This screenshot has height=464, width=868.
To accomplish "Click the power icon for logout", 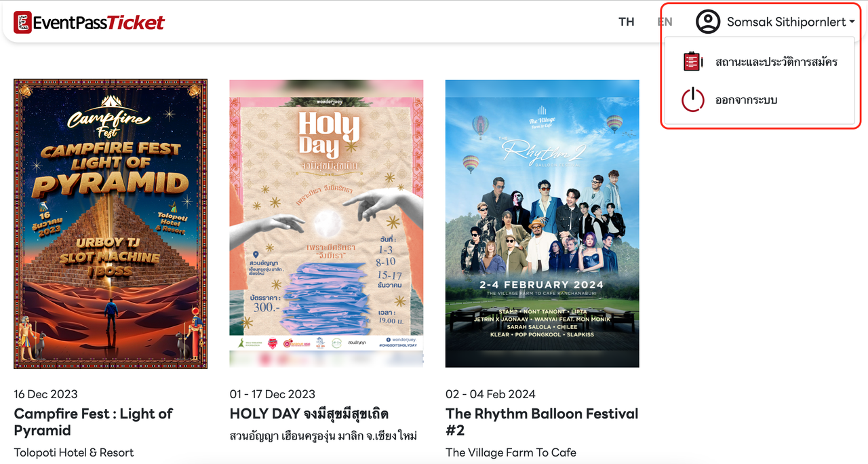I will [692, 100].
